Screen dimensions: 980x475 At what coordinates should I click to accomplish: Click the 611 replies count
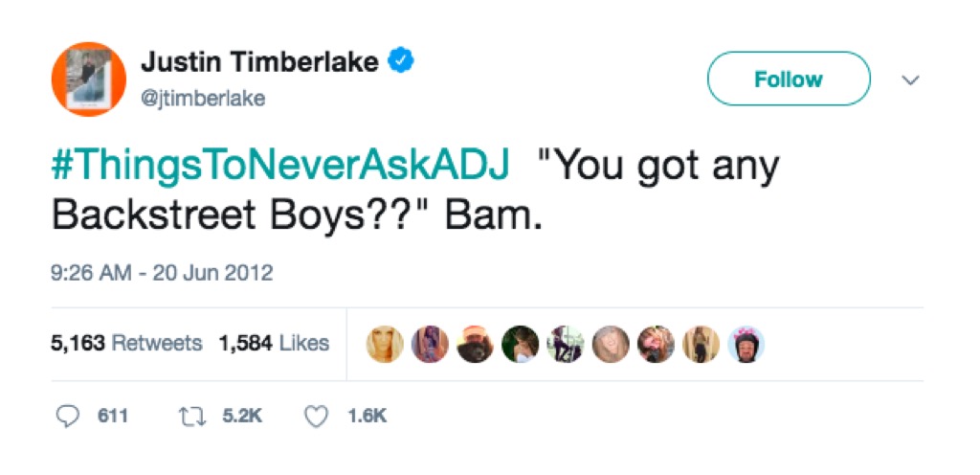point(113,417)
